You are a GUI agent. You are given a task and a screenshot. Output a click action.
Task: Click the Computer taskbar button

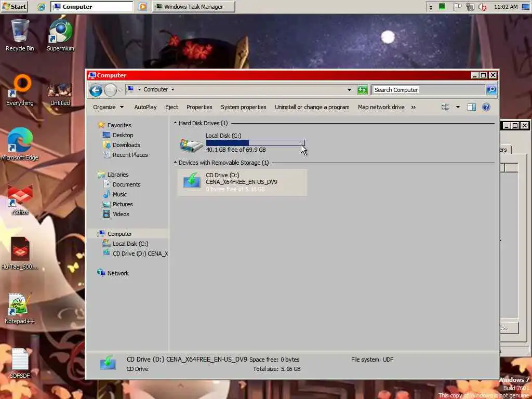coord(92,7)
